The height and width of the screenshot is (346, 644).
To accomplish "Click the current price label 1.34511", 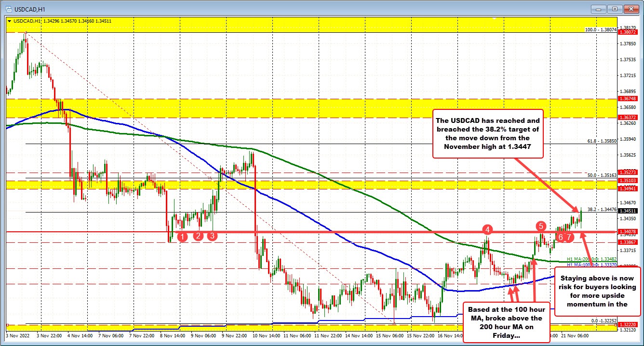I will click(x=628, y=211).
